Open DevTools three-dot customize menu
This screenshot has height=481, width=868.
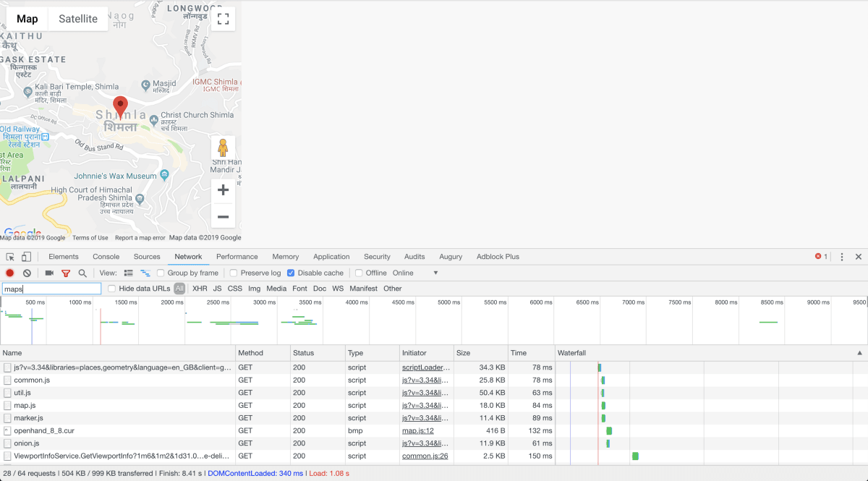click(x=842, y=257)
